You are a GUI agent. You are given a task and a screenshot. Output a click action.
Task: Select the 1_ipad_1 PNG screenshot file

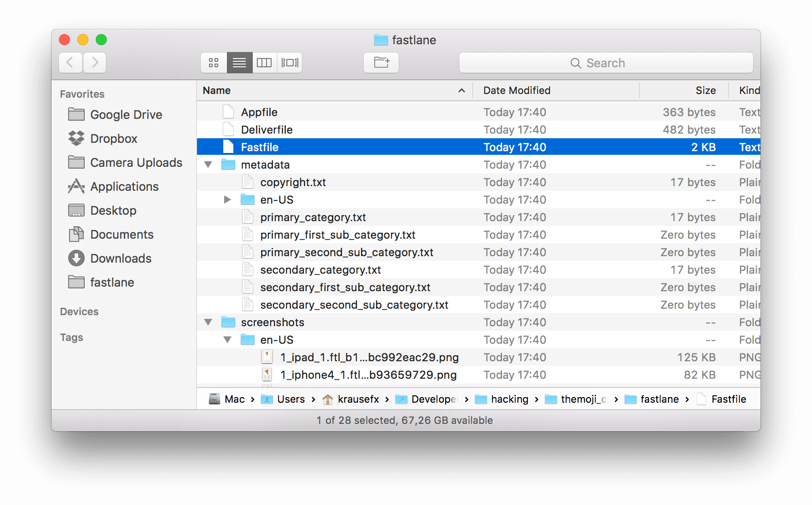[369, 358]
